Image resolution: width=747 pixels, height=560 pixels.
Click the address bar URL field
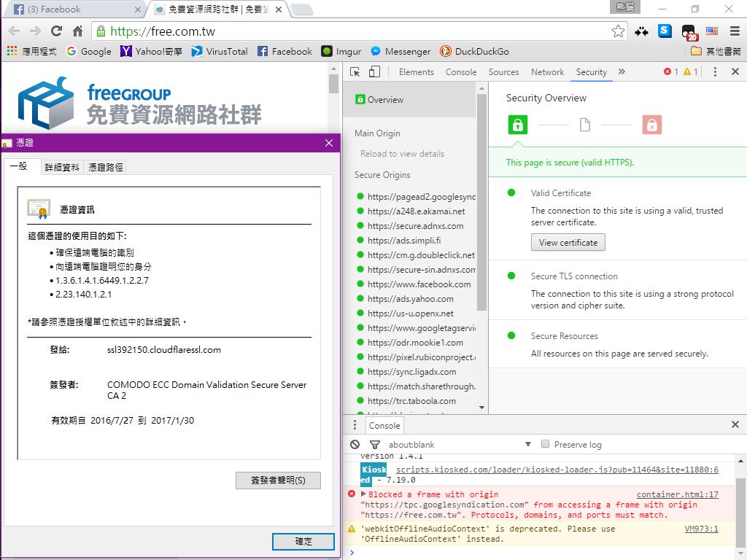tap(357, 31)
